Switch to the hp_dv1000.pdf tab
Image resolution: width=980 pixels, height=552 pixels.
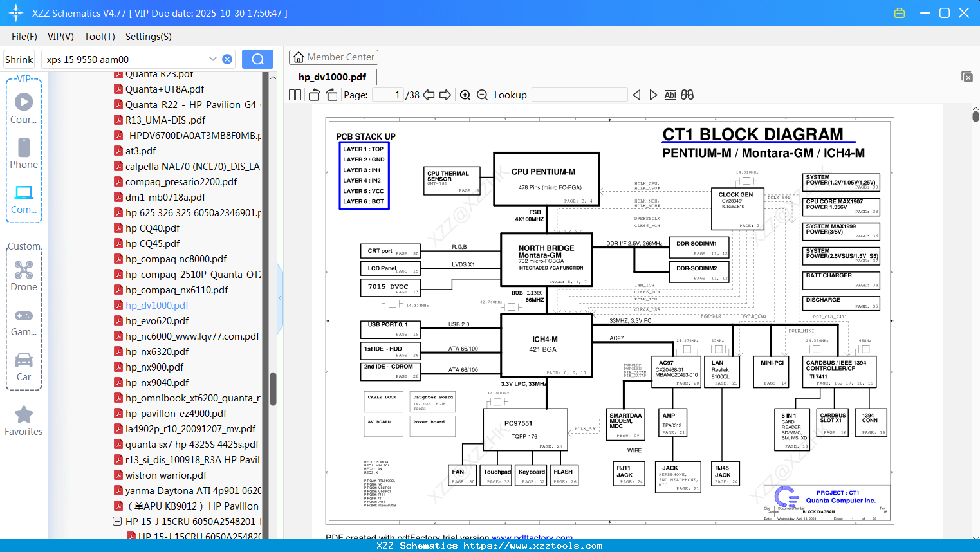(x=332, y=77)
